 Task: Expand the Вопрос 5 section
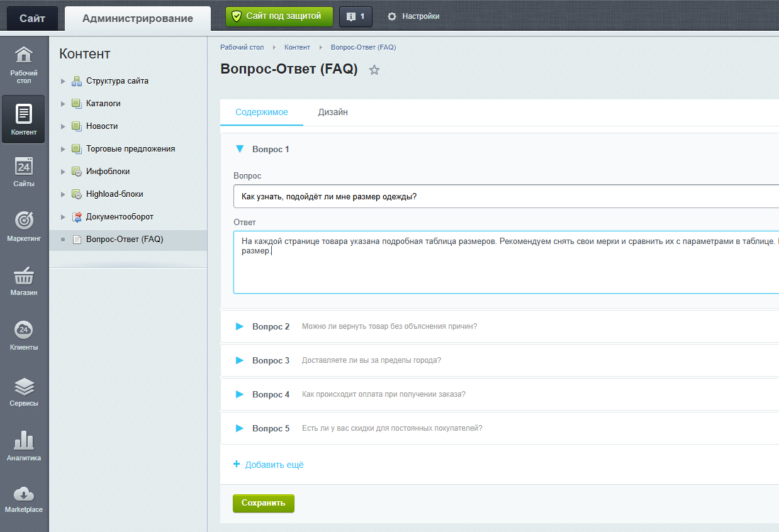(x=239, y=428)
